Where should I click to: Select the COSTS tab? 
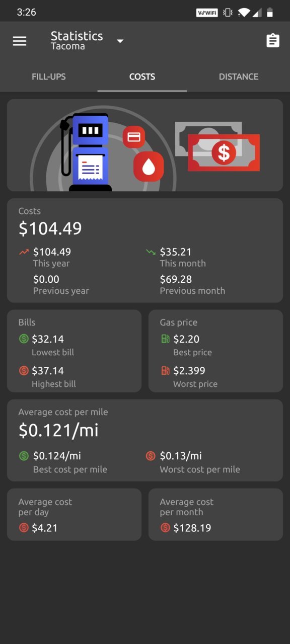pos(142,76)
